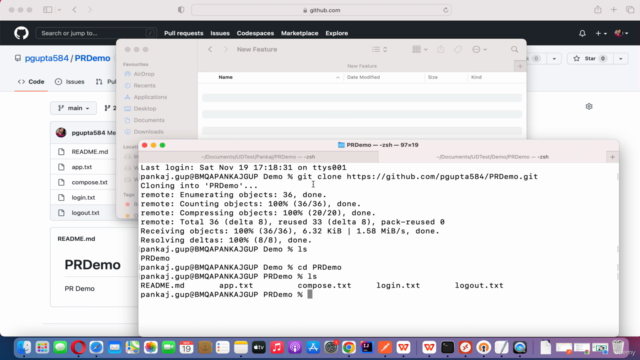Go back in Finder window
Image resolution: width=640 pixels, height=360 pixels.
(210, 49)
